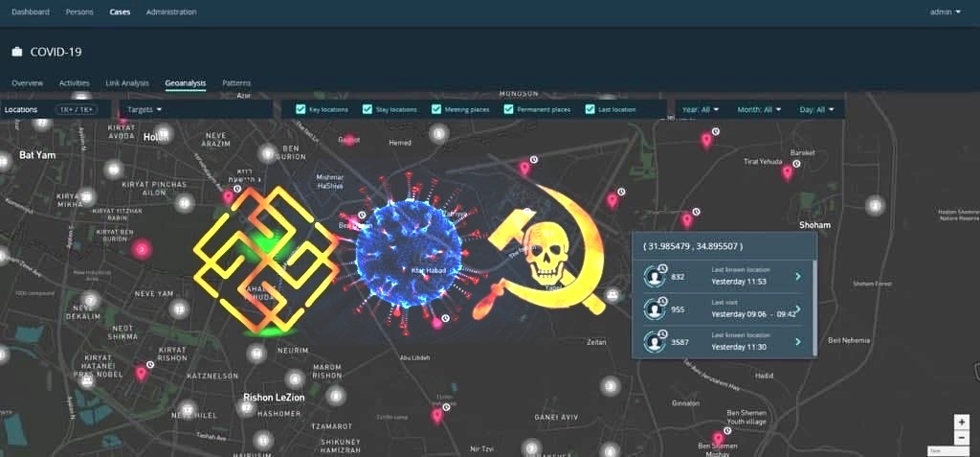Zoom in the map with plus button
This screenshot has width=980, height=457.
962,422
